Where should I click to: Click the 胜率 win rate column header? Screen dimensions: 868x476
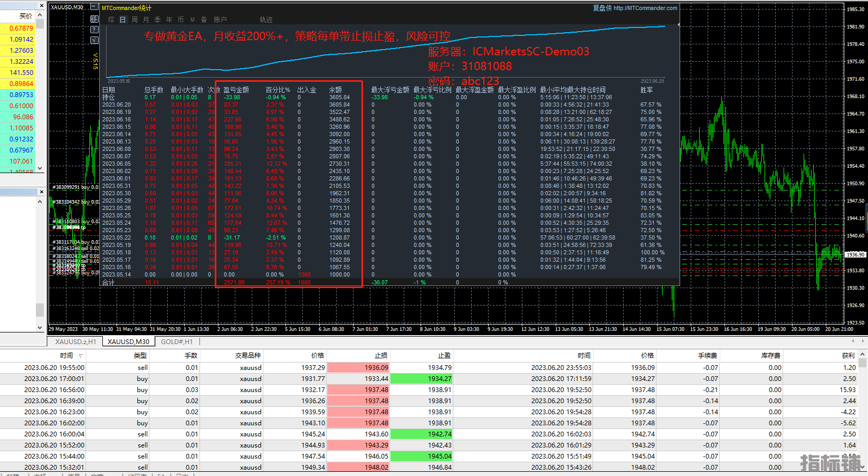click(646, 90)
